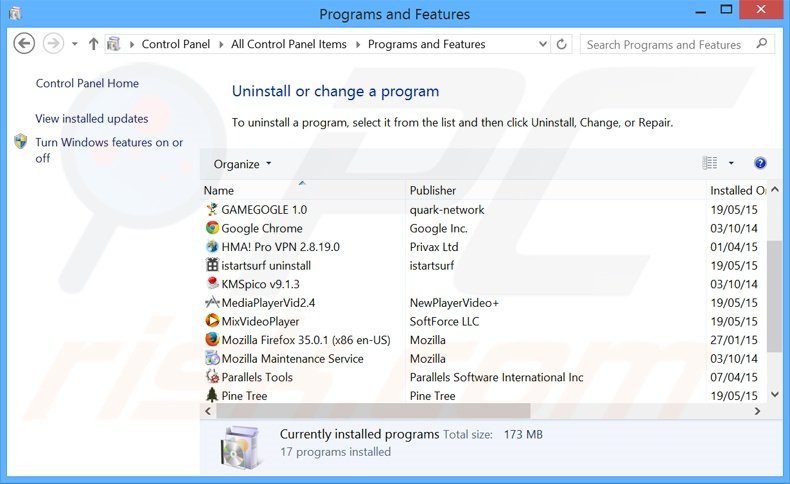790x484 pixels.
Task: Click vertical scrollbar down arrow
Action: (x=775, y=394)
